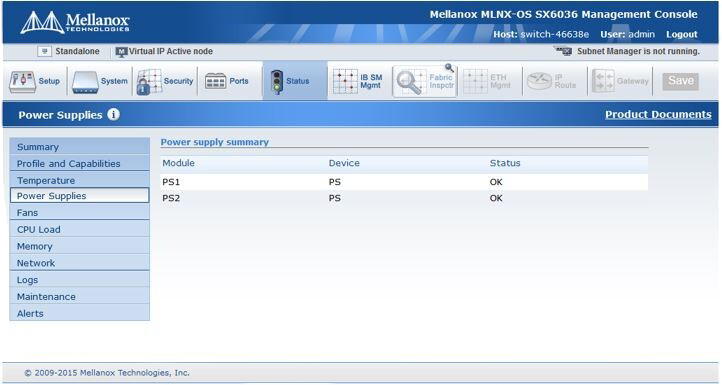Screen dimensions: 722x385
Task: Click the System label in toolbar
Action: (114, 81)
